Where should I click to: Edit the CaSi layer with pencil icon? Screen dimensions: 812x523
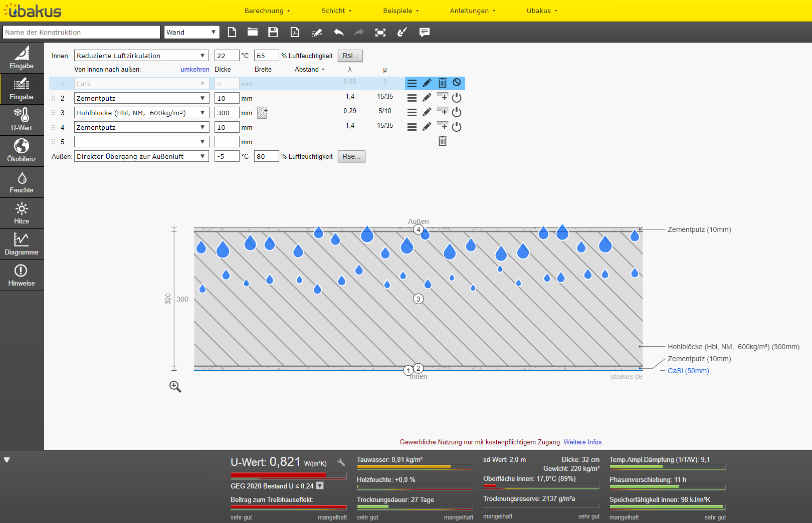coord(427,83)
